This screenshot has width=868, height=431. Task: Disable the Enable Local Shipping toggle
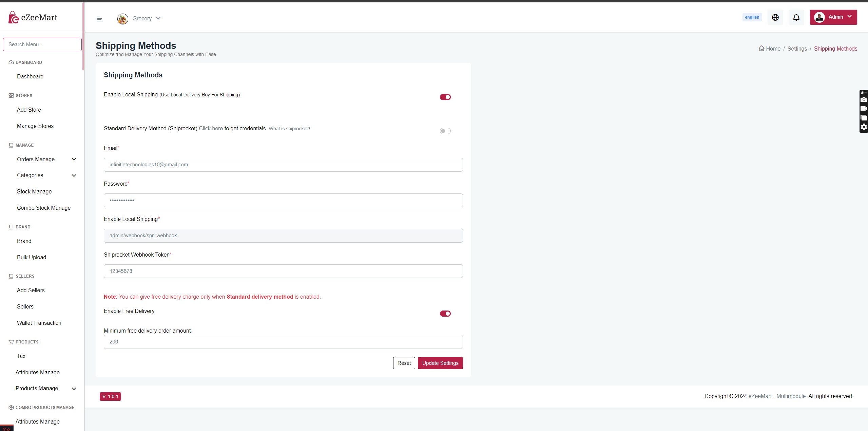445,97
